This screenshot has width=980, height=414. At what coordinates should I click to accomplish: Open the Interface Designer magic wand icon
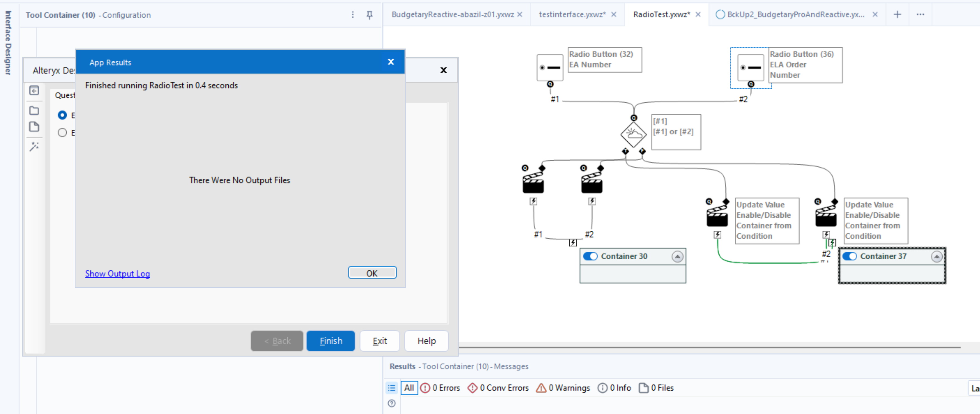(x=34, y=146)
